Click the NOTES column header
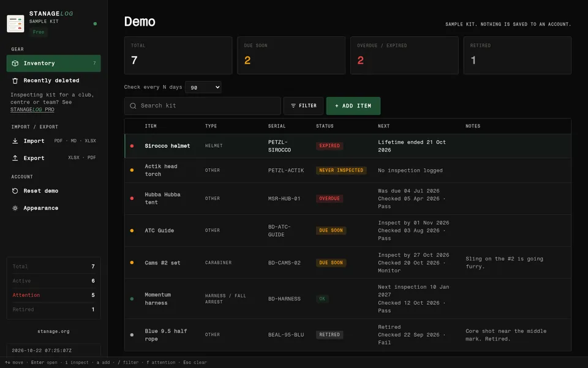588x368 pixels. pyautogui.click(x=473, y=126)
